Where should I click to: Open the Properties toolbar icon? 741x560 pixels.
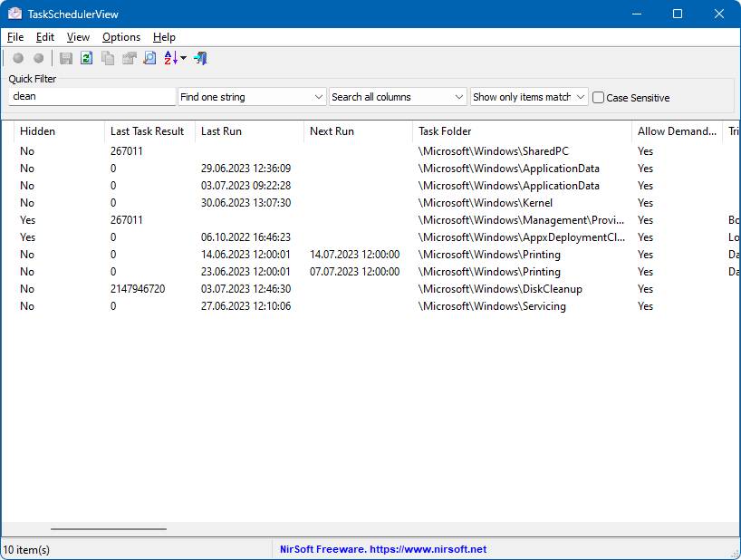[x=129, y=58]
